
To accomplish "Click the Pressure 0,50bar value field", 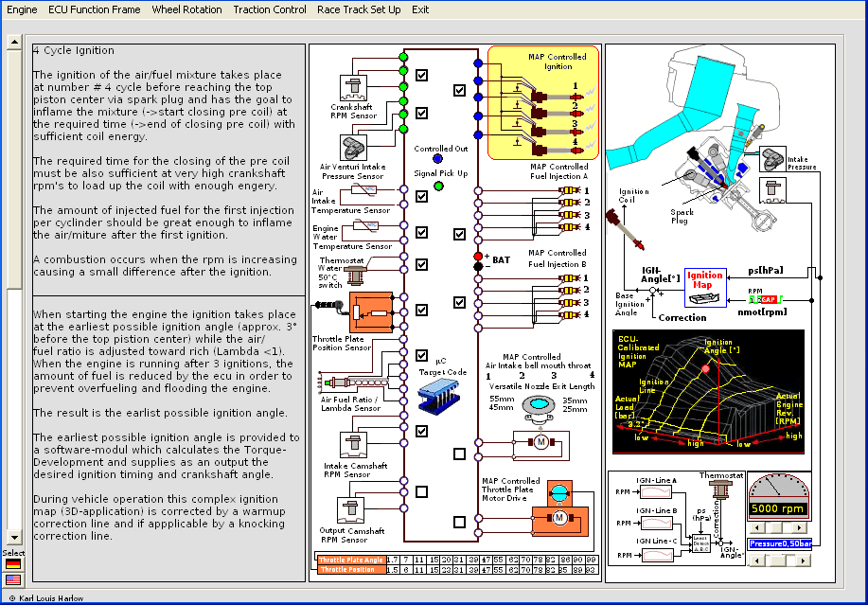I will coord(780,543).
